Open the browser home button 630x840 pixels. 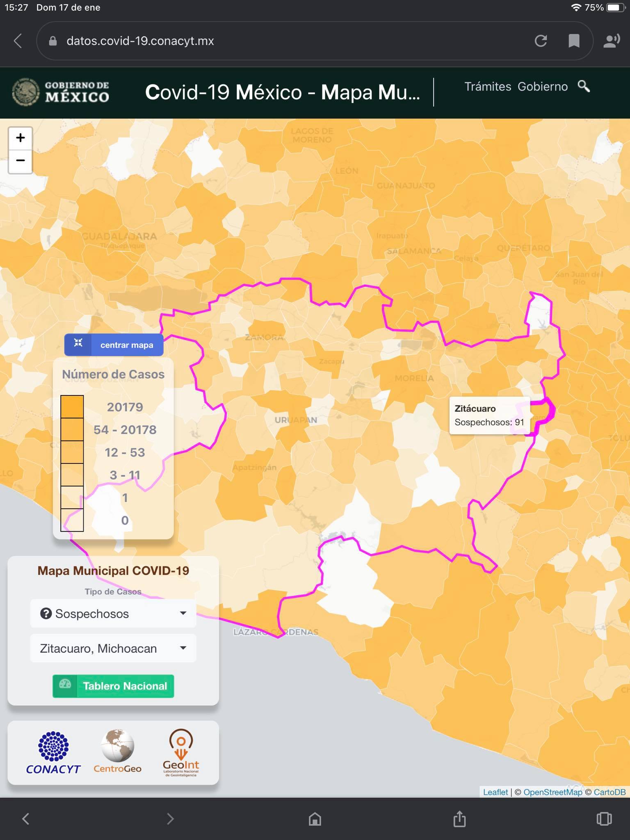coord(315,819)
